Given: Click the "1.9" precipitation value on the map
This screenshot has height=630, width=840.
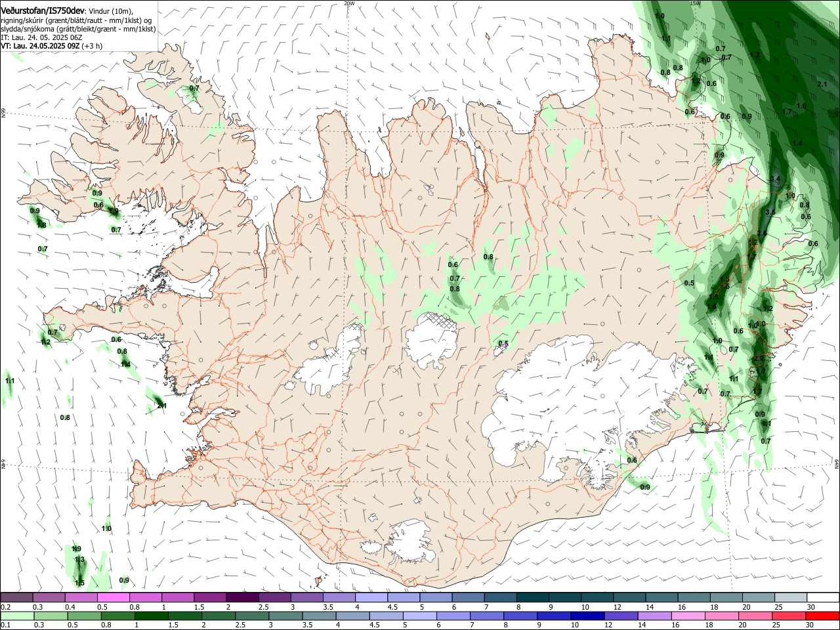Looking at the screenshot, I should [77, 549].
